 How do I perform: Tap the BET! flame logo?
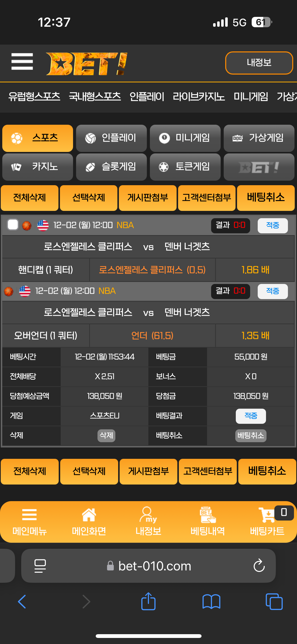coord(87,64)
